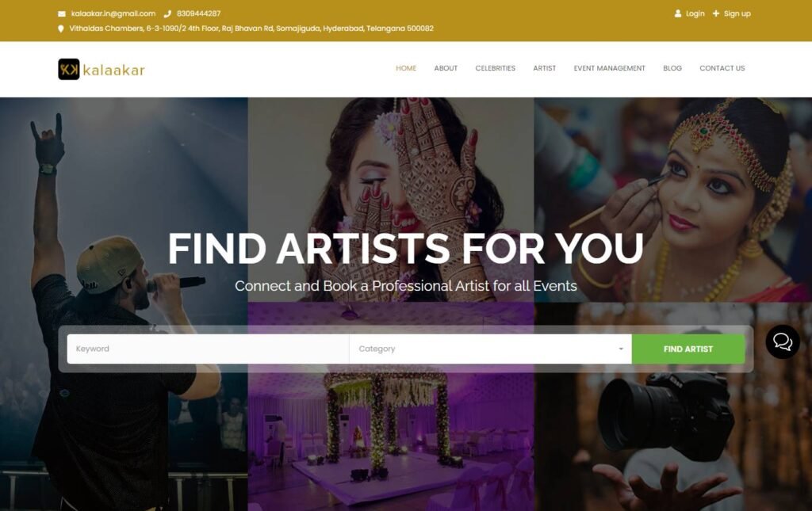
Task: Open the Celebrities menu item
Action: click(495, 68)
